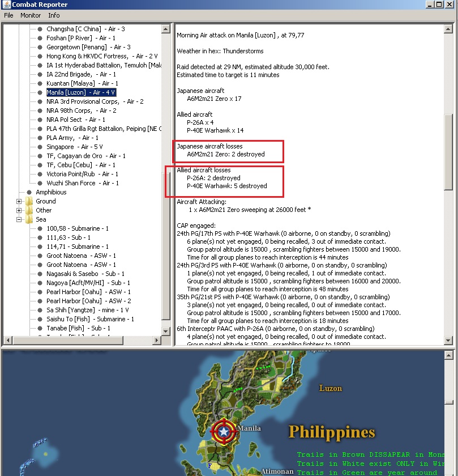
Task: Select Hong Kong & HKVDC Fortress report
Action: click(102, 56)
